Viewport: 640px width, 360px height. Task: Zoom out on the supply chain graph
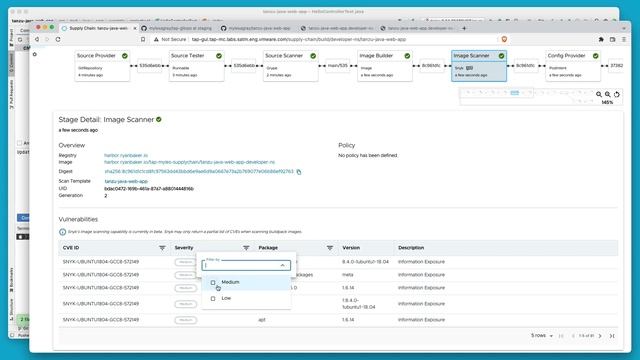pyautogui.click(x=608, y=94)
